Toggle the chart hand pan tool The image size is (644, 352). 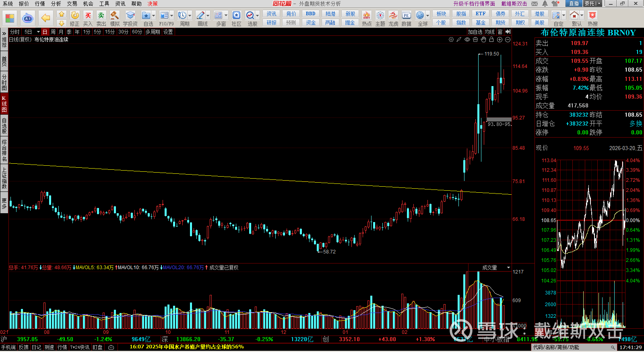(483, 39)
